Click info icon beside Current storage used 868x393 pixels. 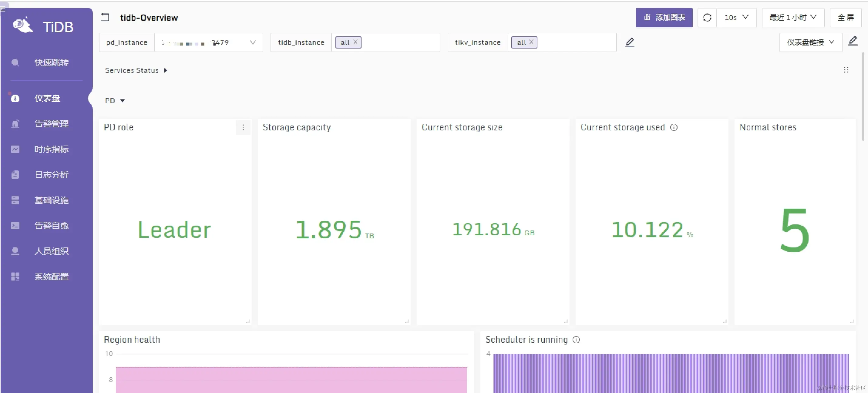click(674, 127)
